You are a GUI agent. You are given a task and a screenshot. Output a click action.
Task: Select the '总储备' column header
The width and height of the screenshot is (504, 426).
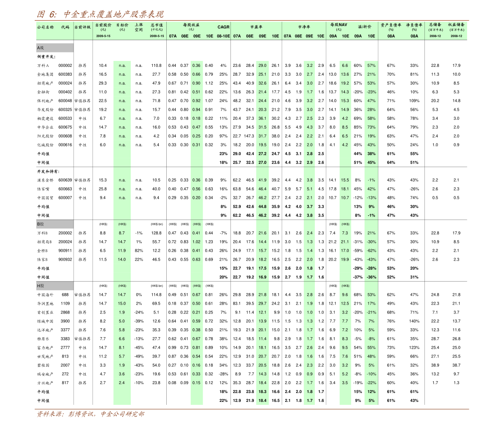tap(435, 25)
